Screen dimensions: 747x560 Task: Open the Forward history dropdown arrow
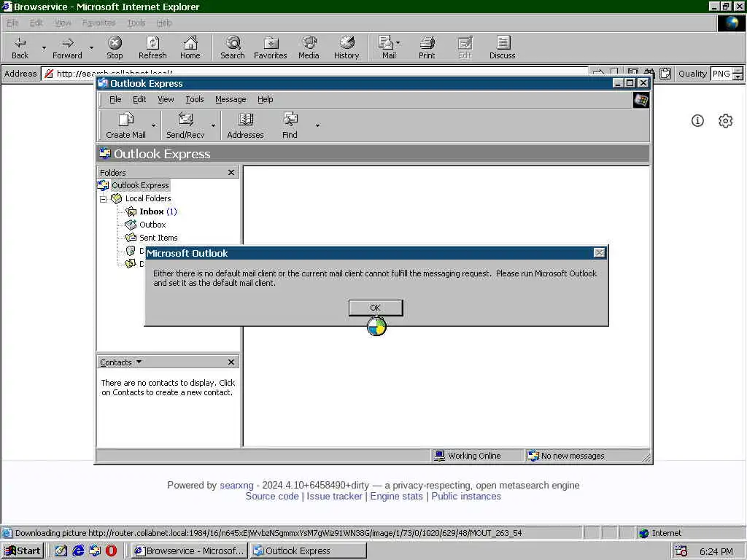(x=91, y=48)
